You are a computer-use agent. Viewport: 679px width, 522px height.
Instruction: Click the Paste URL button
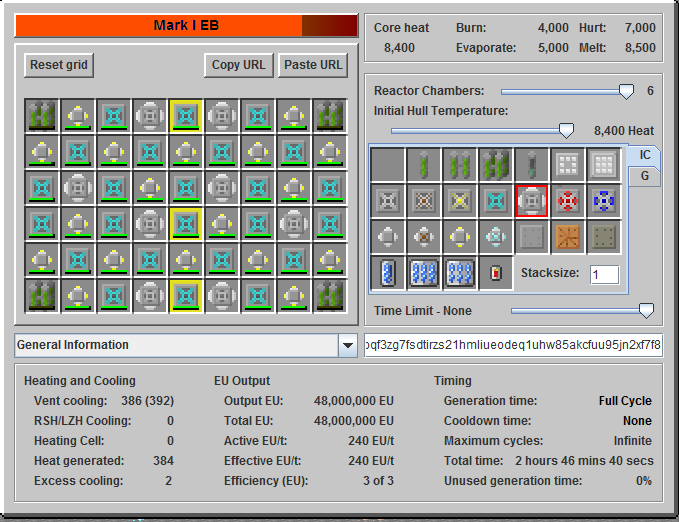click(313, 65)
